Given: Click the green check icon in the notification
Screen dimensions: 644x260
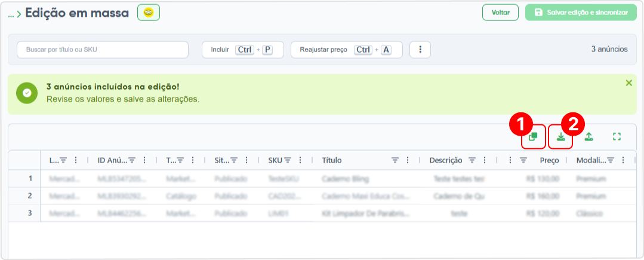Looking at the screenshot, I should 27,93.
